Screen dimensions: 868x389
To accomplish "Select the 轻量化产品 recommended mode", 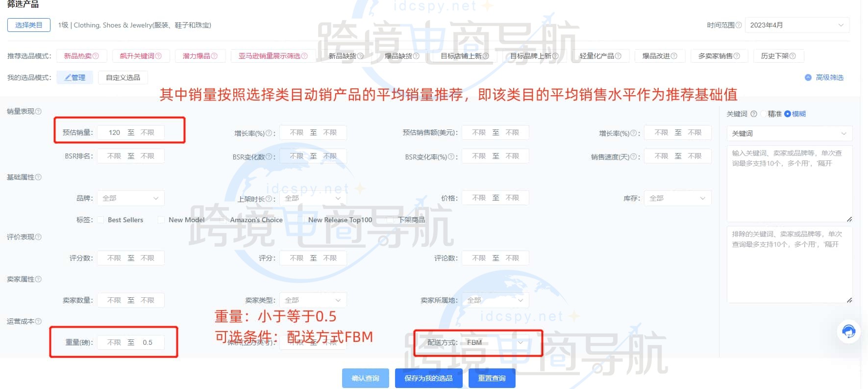I will pos(600,56).
